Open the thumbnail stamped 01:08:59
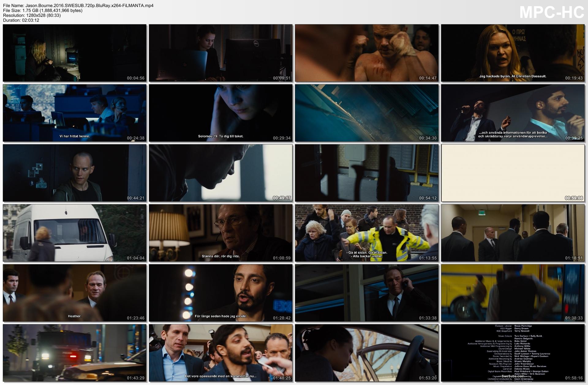This screenshot has width=588, height=385. 221,233
